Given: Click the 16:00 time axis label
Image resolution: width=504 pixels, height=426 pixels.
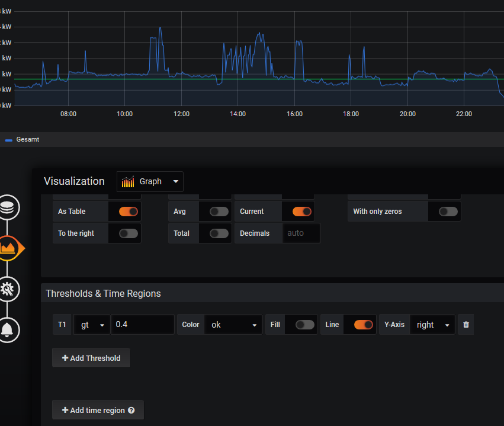Looking at the screenshot, I should 294,114.
